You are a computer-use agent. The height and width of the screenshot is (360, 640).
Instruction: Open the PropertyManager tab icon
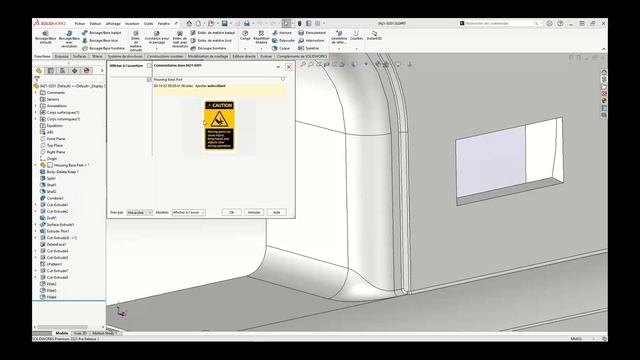[51, 71]
